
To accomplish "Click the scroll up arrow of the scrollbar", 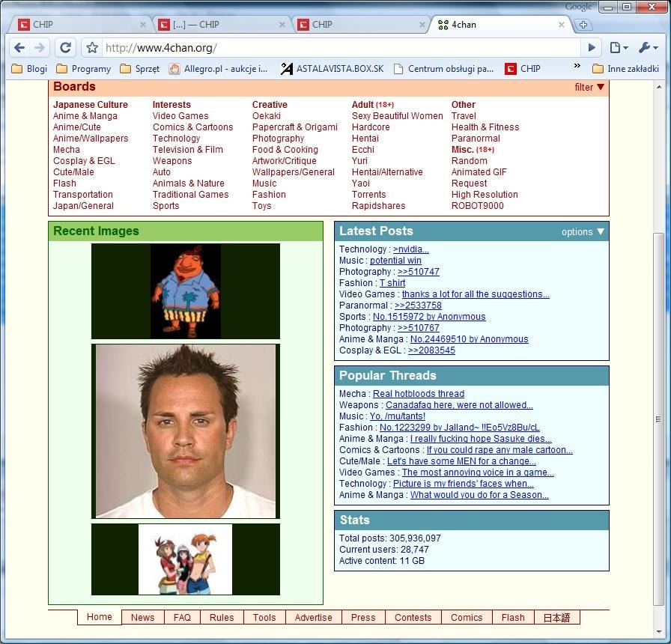I will [659, 87].
